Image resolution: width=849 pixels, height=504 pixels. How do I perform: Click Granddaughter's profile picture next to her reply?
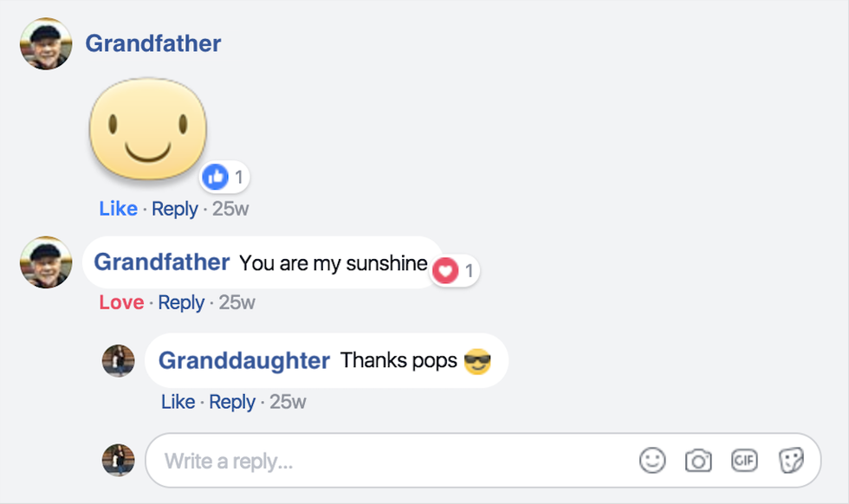[x=118, y=361]
